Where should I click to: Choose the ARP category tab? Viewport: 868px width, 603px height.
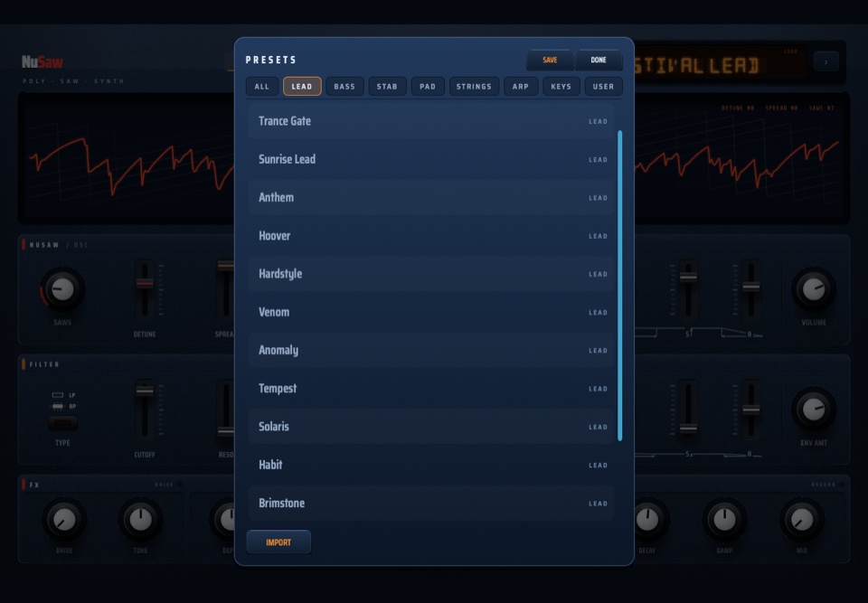(521, 87)
